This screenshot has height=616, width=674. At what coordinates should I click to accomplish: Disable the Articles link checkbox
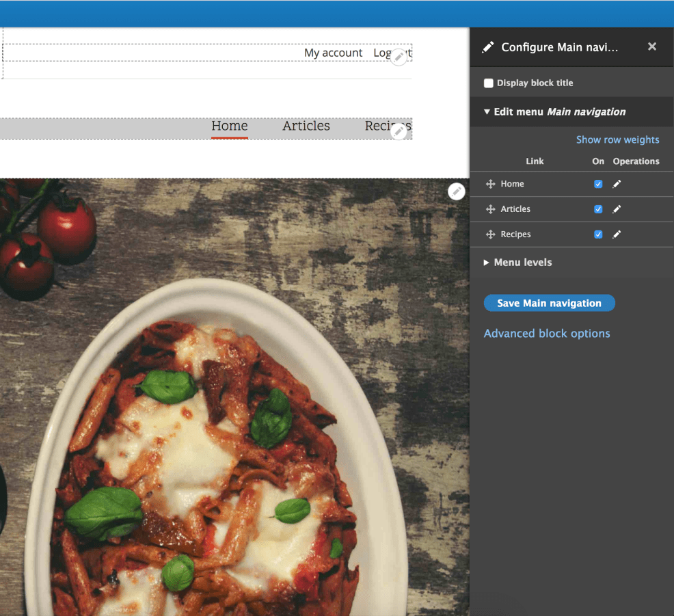(x=598, y=209)
